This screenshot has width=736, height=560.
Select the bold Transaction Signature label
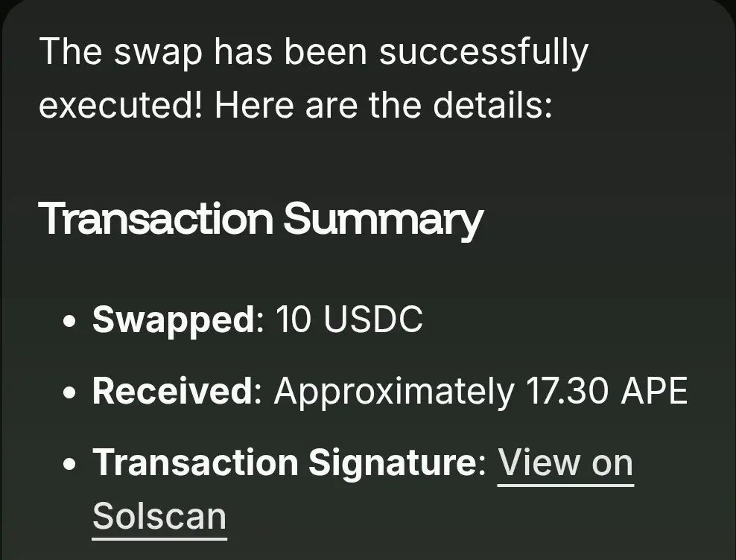285,464
